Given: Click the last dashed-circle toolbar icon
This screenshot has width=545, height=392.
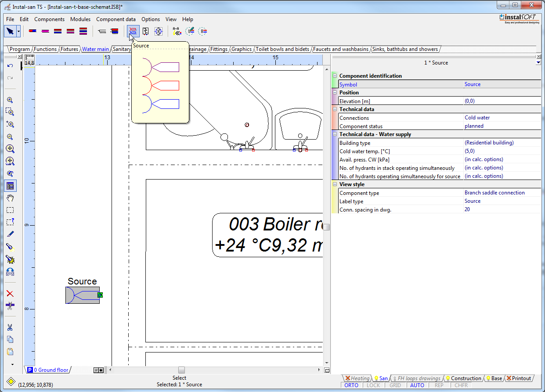Looking at the screenshot, I should (x=202, y=31).
